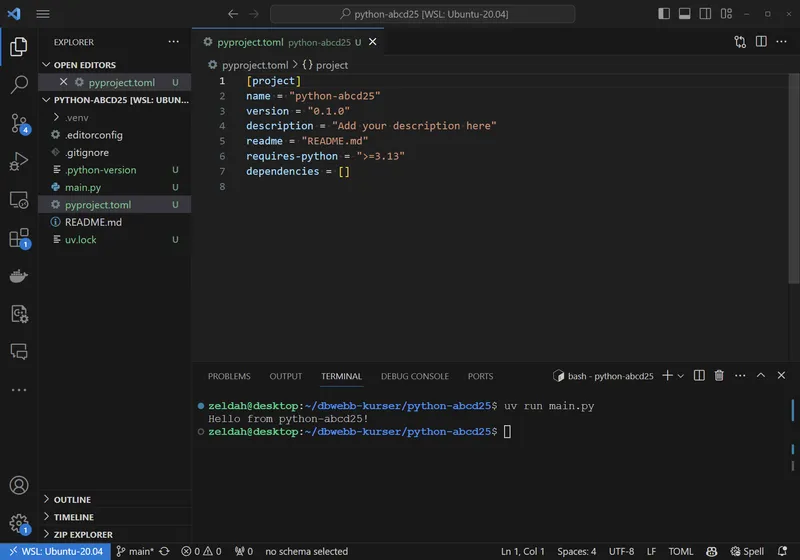The image size is (800, 560).
Task: Select the Terminal tab
Action: (341, 376)
